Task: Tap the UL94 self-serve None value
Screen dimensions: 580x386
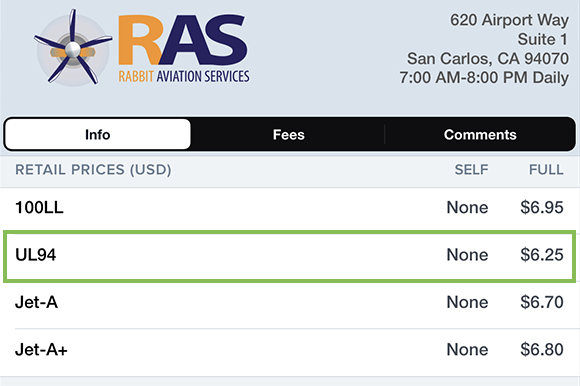Action: tap(467, 255)
